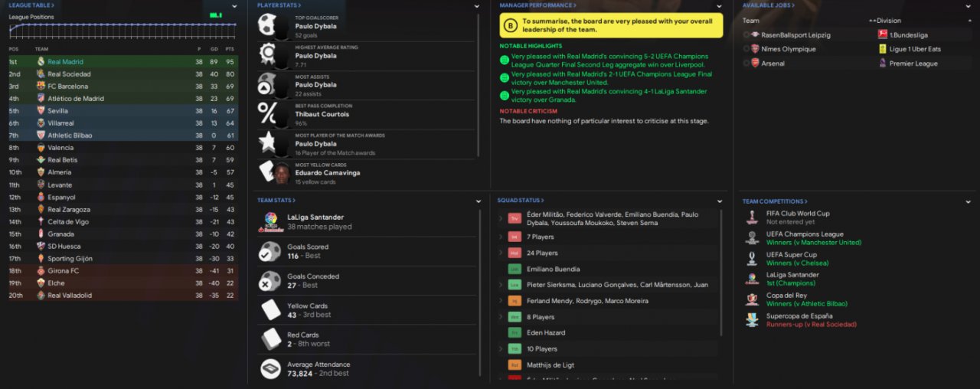Click the Highest Average Rating rosette icon

268,54
